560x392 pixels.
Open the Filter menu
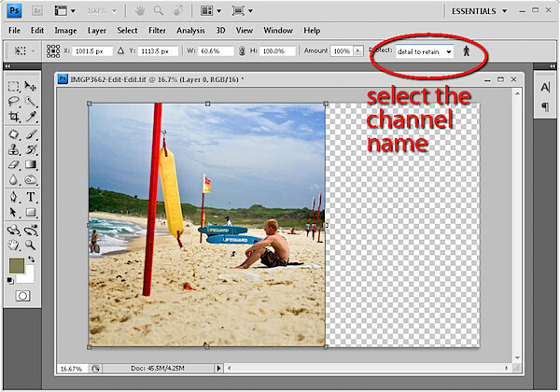[x=157, y=31]
